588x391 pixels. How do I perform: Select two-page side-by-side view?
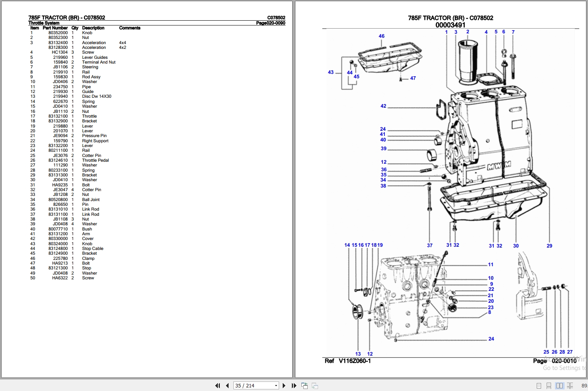tap(559, 385)
